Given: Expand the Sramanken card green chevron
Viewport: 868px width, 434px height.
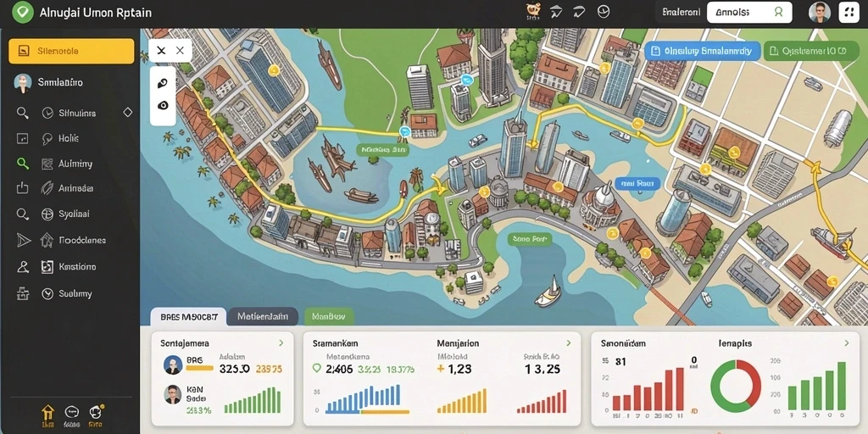Looking at the screenshot, I should (x=569, y=343).
